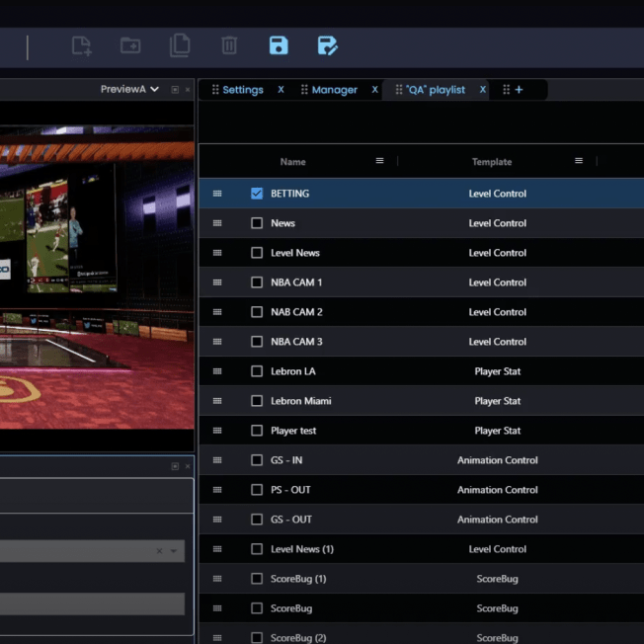644x644 pixels.
Task: Open the dropdown arrow in the lower-left combo box
Action: click(x=174, y=551)
